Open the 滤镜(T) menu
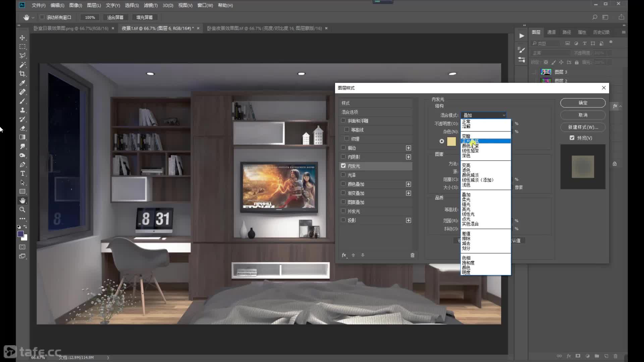Screen dimensions: 644x362 tap(151, 5)
